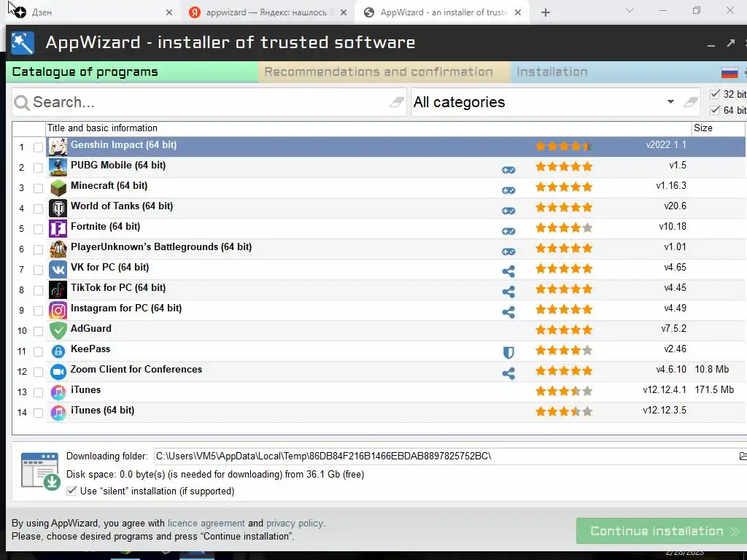This screenshot has height=560, width=747.
Task: Click the Fortnite purple icon
Action: [58, 228]
